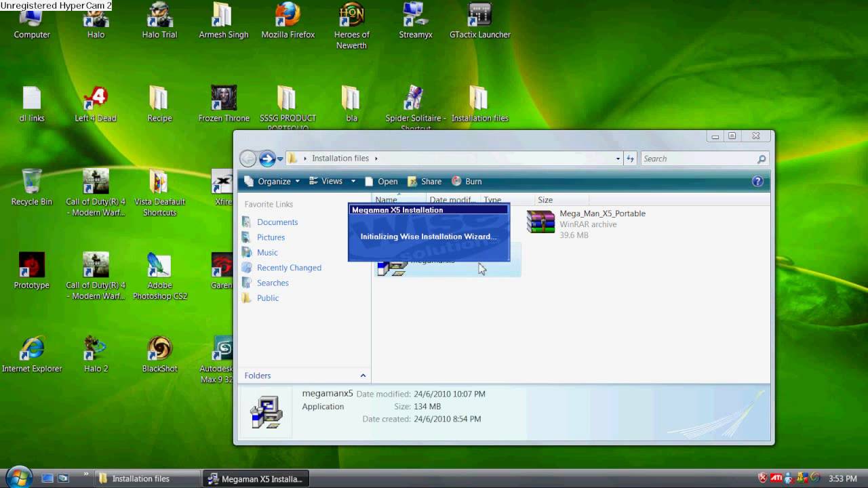This screenshot has height=488, width=868.
Task: Sort by the Size column header
Action: click(x=560, y=200)
